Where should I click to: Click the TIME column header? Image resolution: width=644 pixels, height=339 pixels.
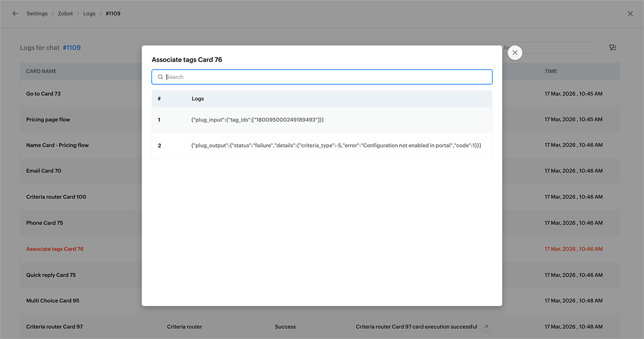(551, 71)
